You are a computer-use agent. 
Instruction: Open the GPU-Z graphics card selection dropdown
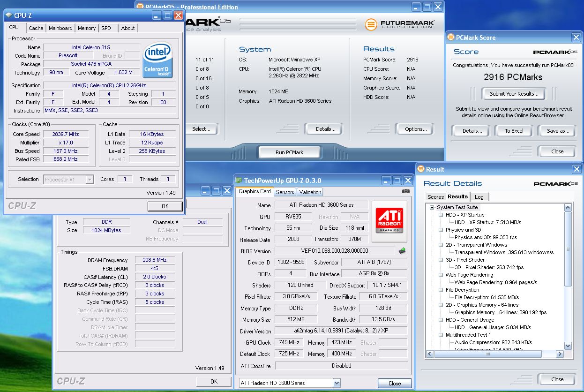(x=337, y=383)
